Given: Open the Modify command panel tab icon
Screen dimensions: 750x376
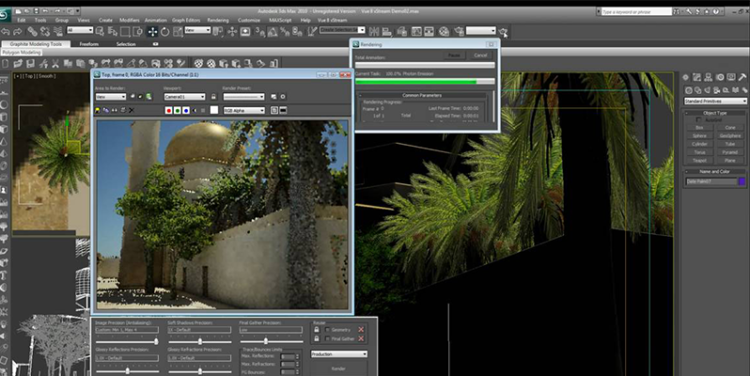Looking at the screenshot, I should point(697,77).
